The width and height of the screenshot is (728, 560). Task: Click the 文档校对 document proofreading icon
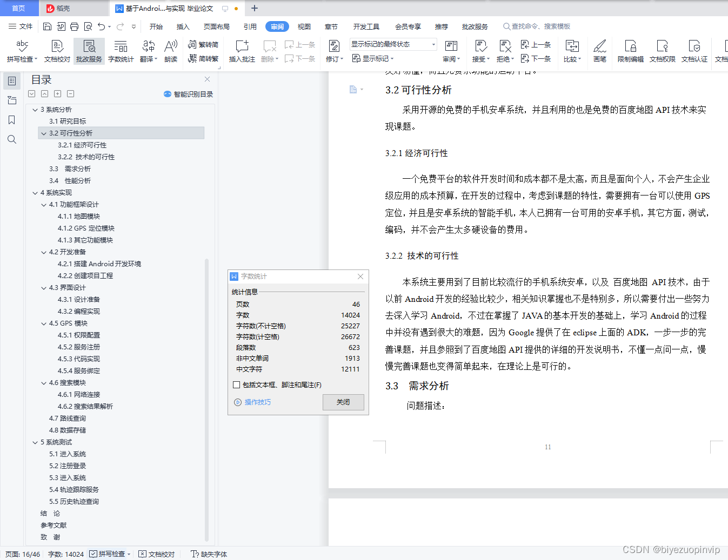pos(57,51)
